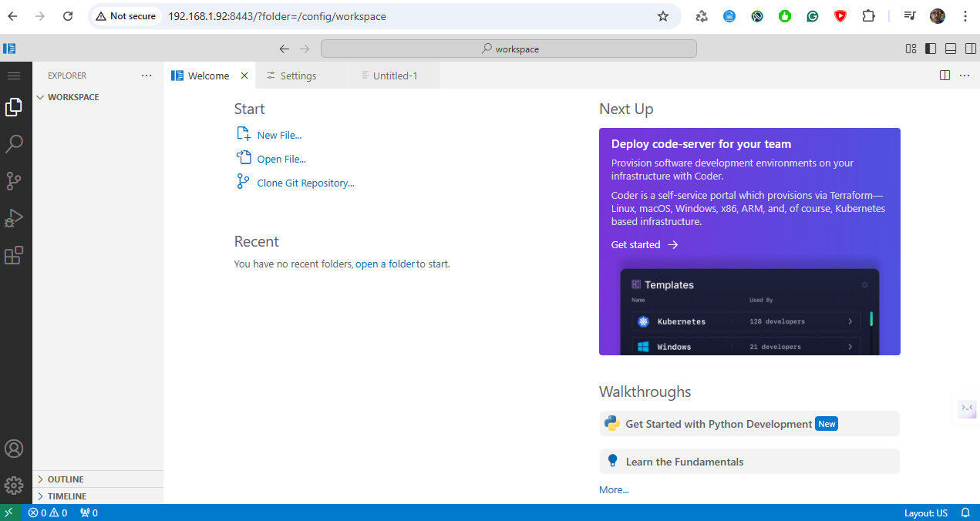Open the errors and warnings status item
This screenshot has width=980, height=521.
click(46, 512)
